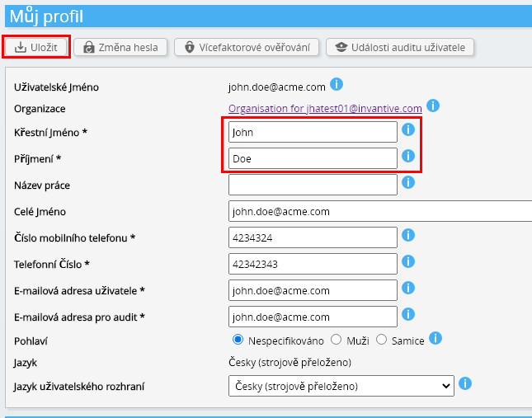Open Jazyk uživatelského rozhraní dropdown
The image size is (532, 418).
coord(341,386)
